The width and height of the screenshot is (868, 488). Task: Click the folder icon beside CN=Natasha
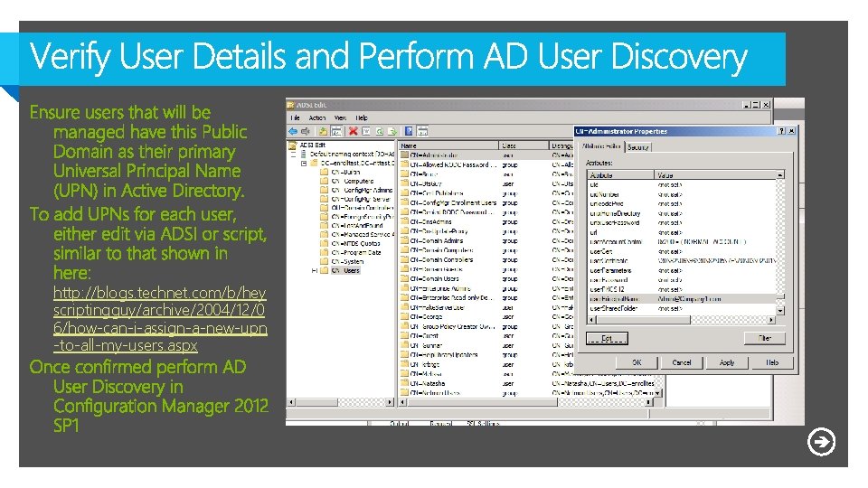point(405,383)
